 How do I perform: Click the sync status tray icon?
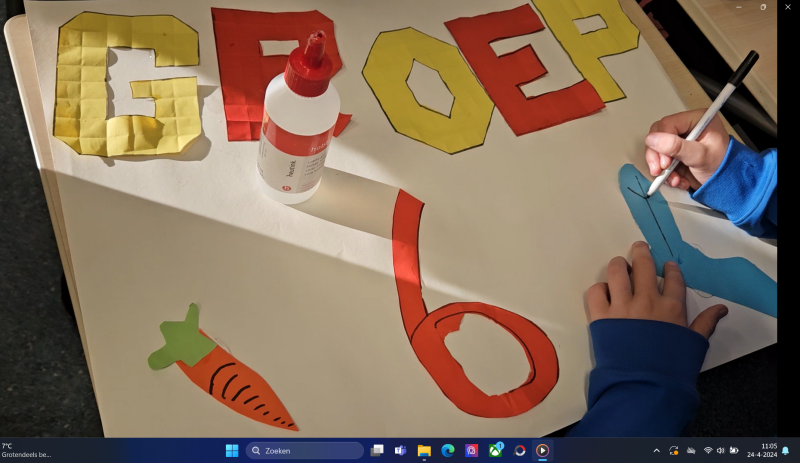click(674, 451)
